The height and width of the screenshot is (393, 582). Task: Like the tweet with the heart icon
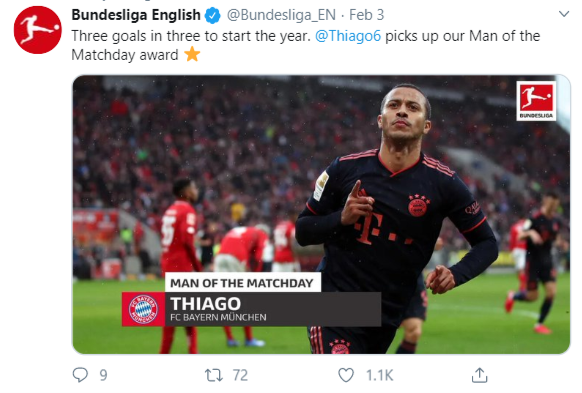click(346, 375)
